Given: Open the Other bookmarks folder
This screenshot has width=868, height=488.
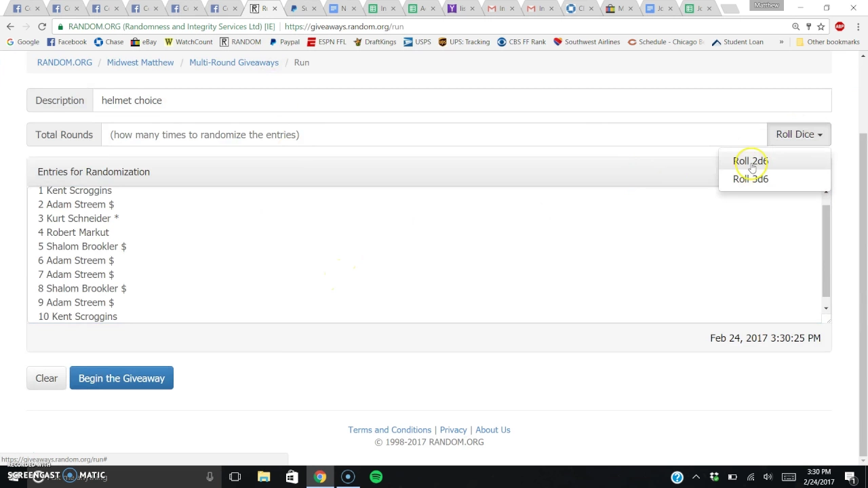Looking at the screenshot, I should coord(827,42).
